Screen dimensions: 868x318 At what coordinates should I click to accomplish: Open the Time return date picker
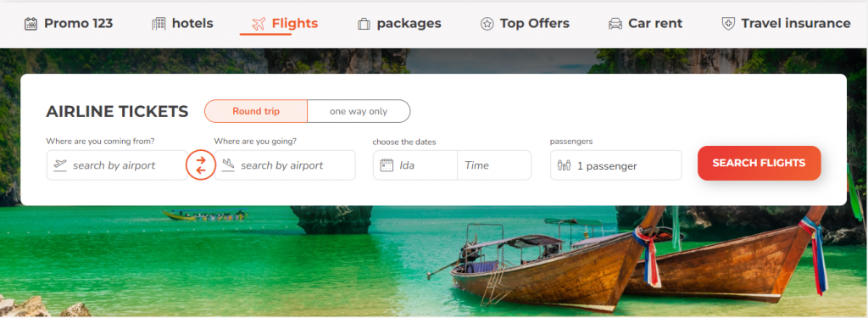click(x=494, y=165)
